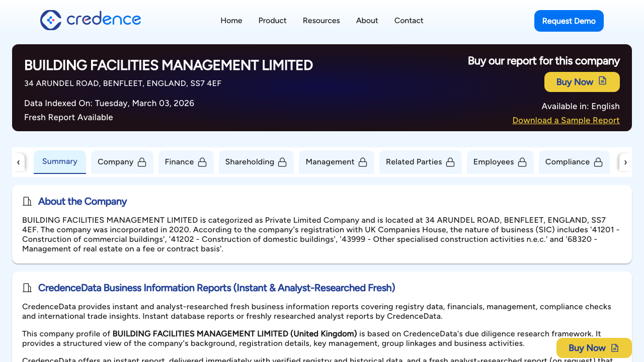Click the lock icon on the Related Parties tab
The width and height of the screenshot is (644, 362).
[x=452, y=162]
